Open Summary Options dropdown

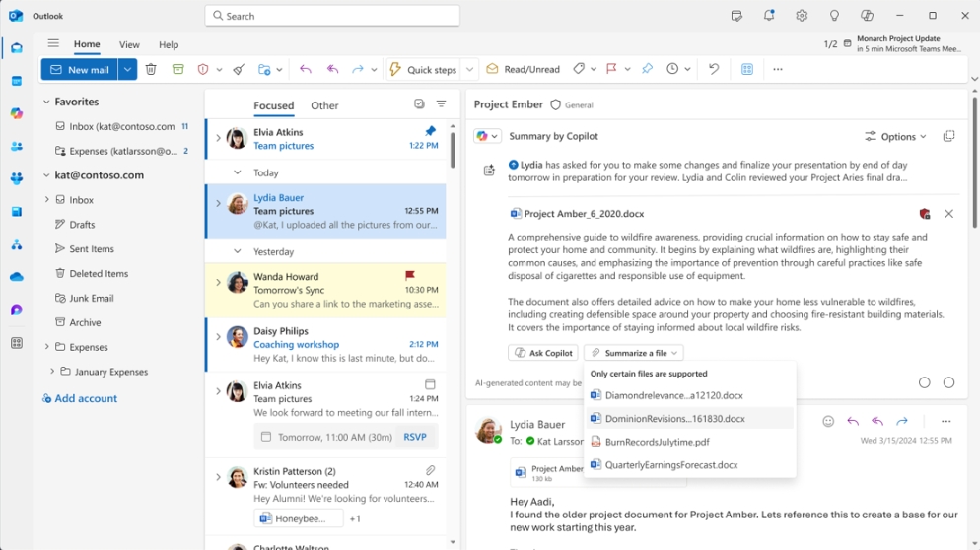[895, 136]
